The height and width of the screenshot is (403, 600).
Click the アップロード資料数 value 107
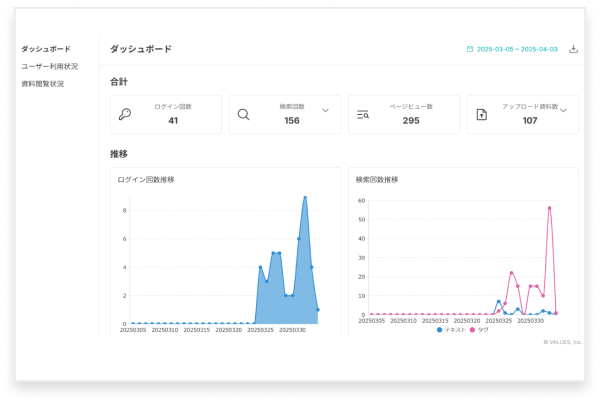point(530,121)
